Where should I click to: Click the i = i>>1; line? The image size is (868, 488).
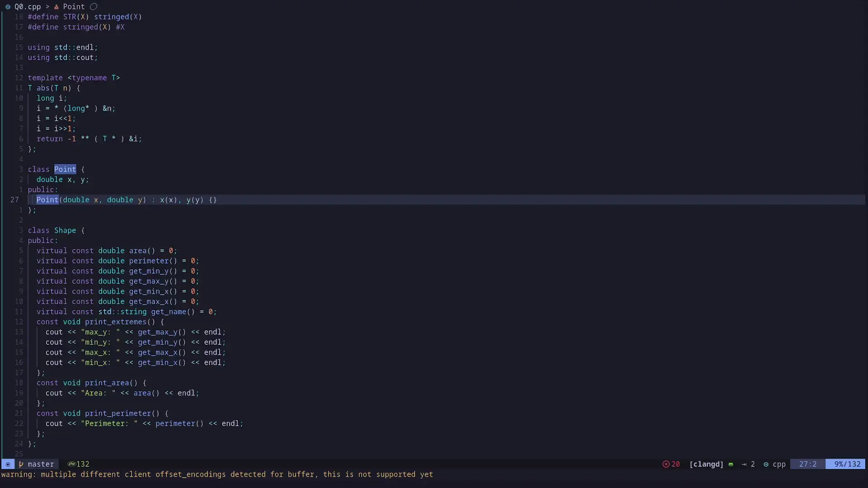point(56,129)
